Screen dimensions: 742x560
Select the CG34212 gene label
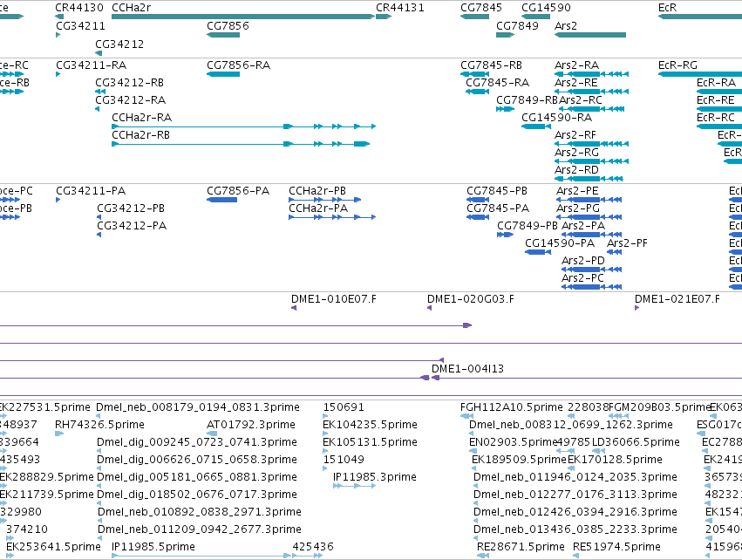point(119,44)
